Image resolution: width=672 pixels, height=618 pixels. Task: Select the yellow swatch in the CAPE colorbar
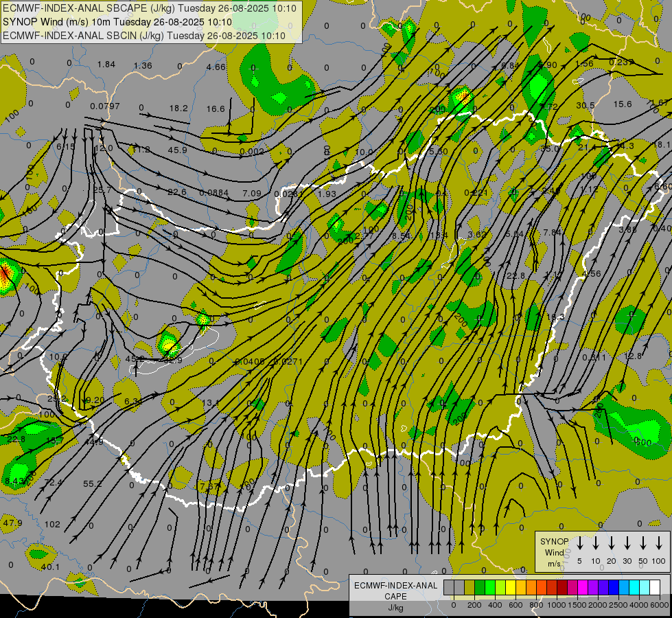pyautogui.click(x=511, y=587)
